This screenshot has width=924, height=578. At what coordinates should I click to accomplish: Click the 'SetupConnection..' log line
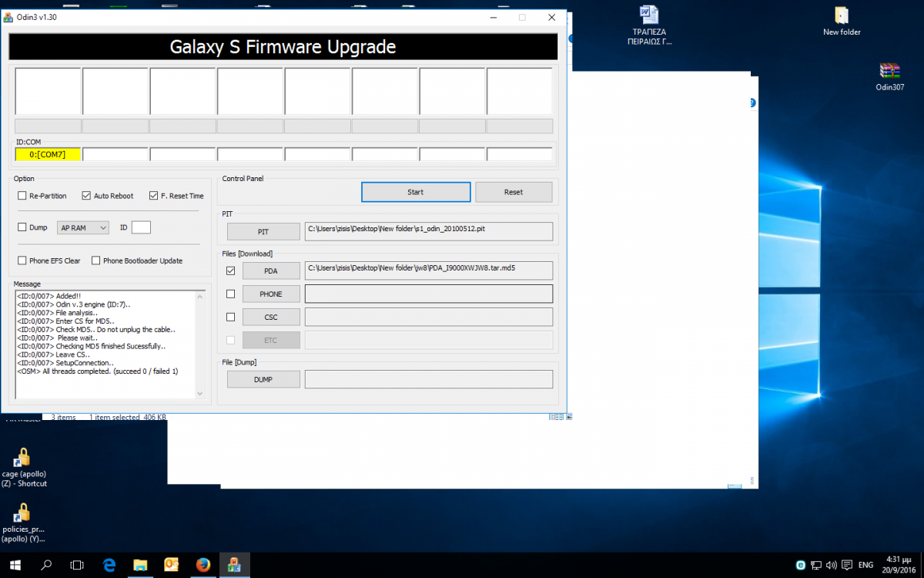pyautogui.click(x=65, y=363)
